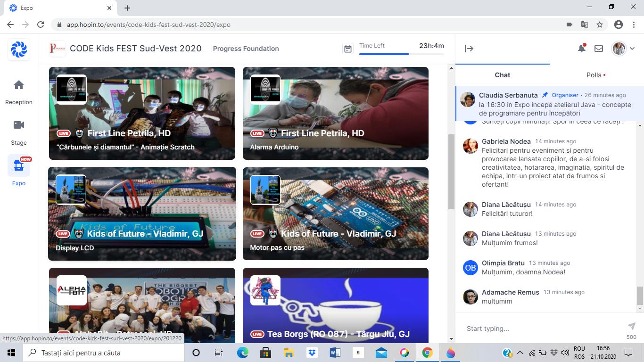Open the Alarma Arduino booth
Screen dimensions: 644x362
tap(335, 113)
